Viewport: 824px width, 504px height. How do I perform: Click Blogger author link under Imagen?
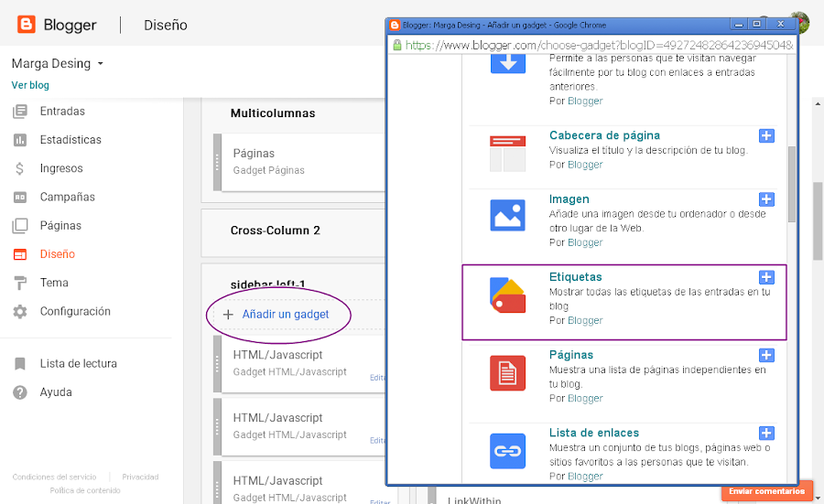[585, 242]
